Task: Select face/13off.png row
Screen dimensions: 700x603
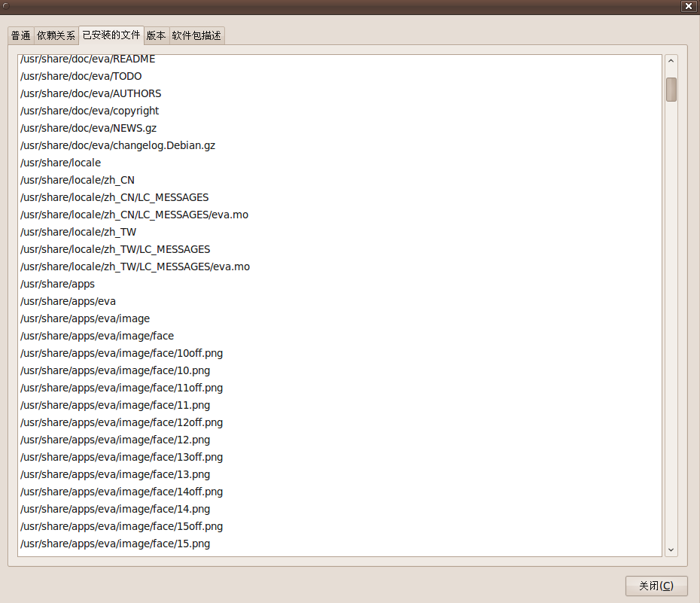Action: click(x=339, y=458)
